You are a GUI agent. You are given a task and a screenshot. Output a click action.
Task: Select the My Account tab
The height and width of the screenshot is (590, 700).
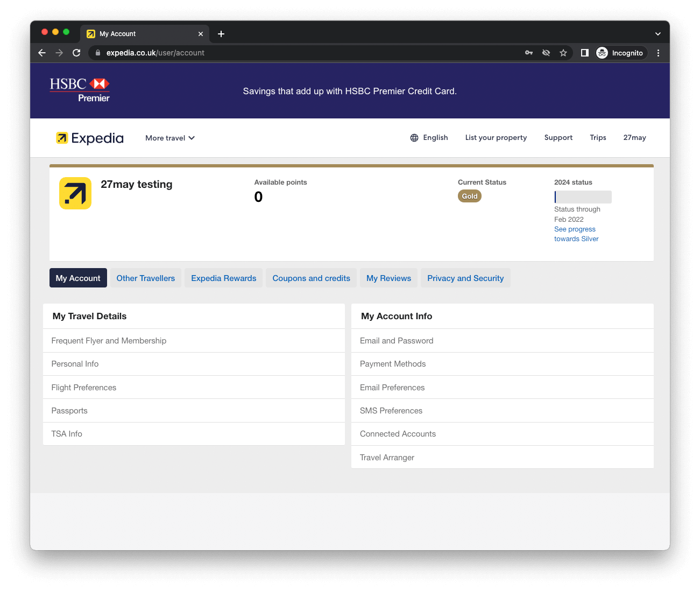point(78,278)
